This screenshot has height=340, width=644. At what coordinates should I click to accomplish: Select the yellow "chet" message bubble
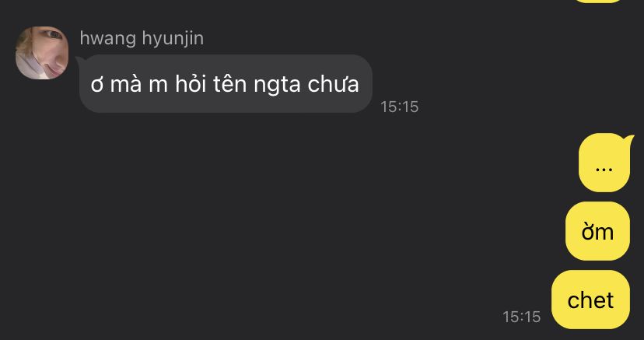(x=590, y=300)
